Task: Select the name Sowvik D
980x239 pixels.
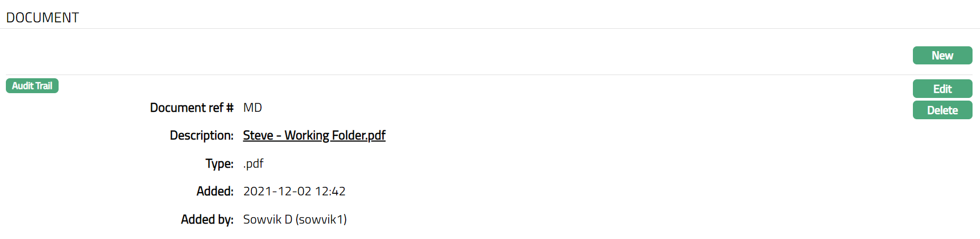Action: point(267,219)
